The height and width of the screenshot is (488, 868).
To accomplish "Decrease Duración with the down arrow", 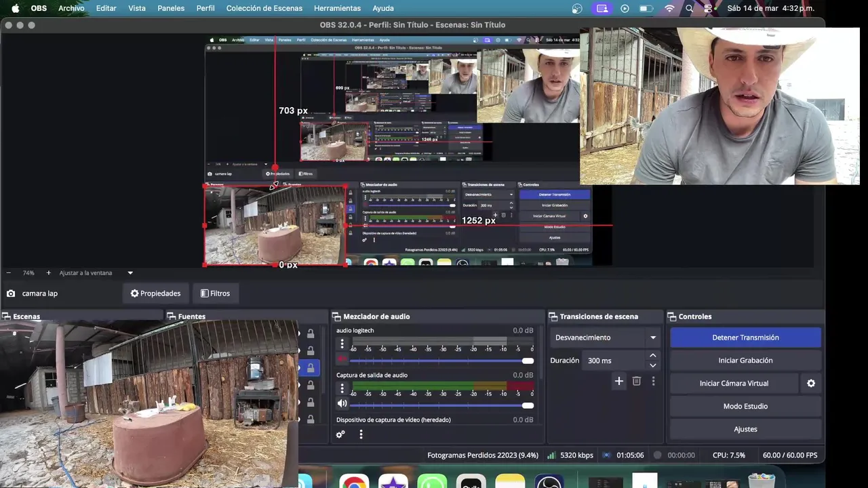I will (652, 365).
